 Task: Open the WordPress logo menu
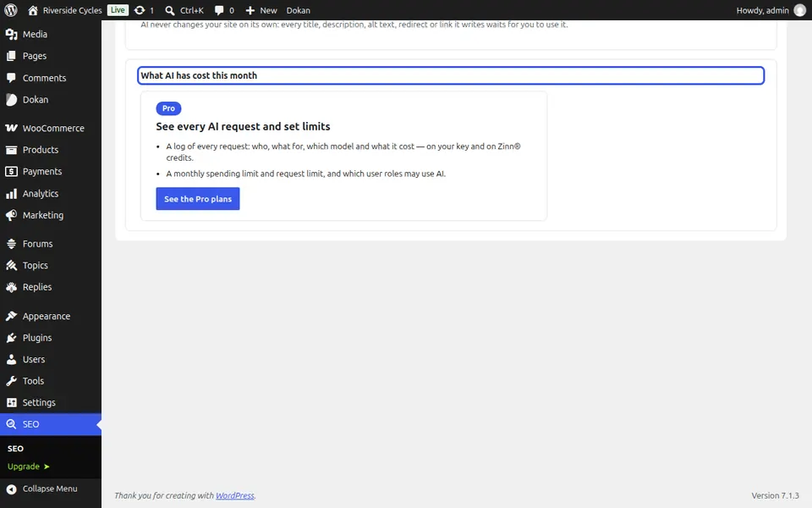pyautogui.click(x=11, y=10)
